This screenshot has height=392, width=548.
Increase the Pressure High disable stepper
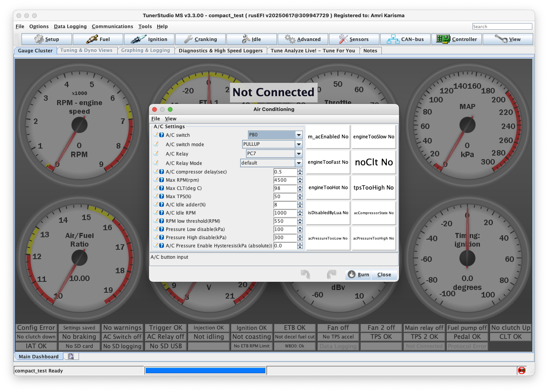(300, 236)
